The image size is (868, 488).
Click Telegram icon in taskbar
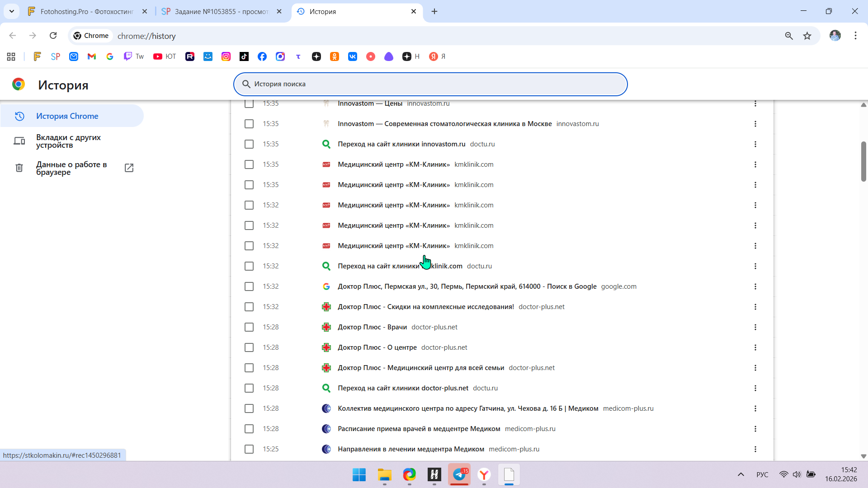(x=459, y=474)
